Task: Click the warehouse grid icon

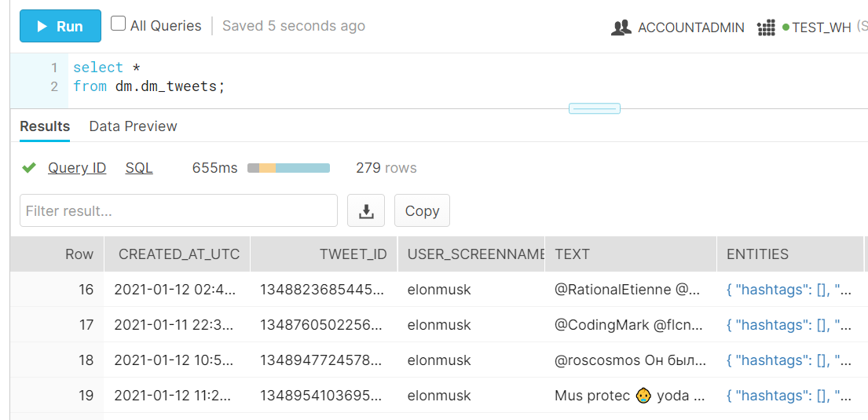Action: click(x=766, y=27)
